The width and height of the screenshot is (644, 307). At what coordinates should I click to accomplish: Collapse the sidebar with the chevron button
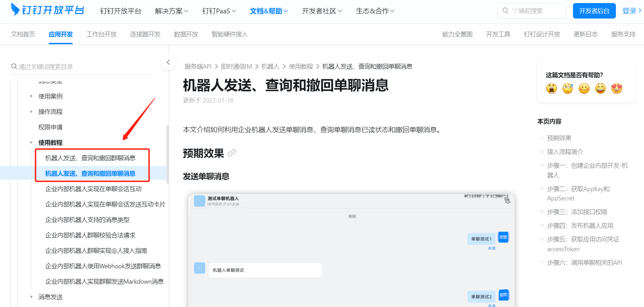[168, 62]
